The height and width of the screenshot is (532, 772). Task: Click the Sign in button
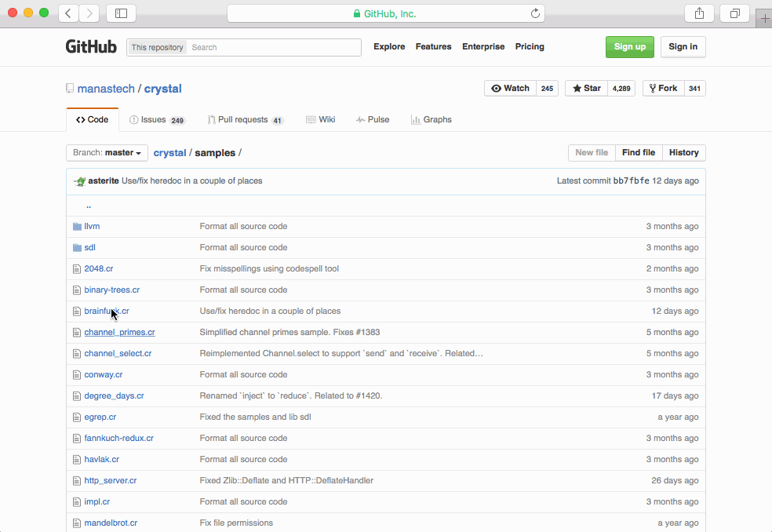[683, 47]
